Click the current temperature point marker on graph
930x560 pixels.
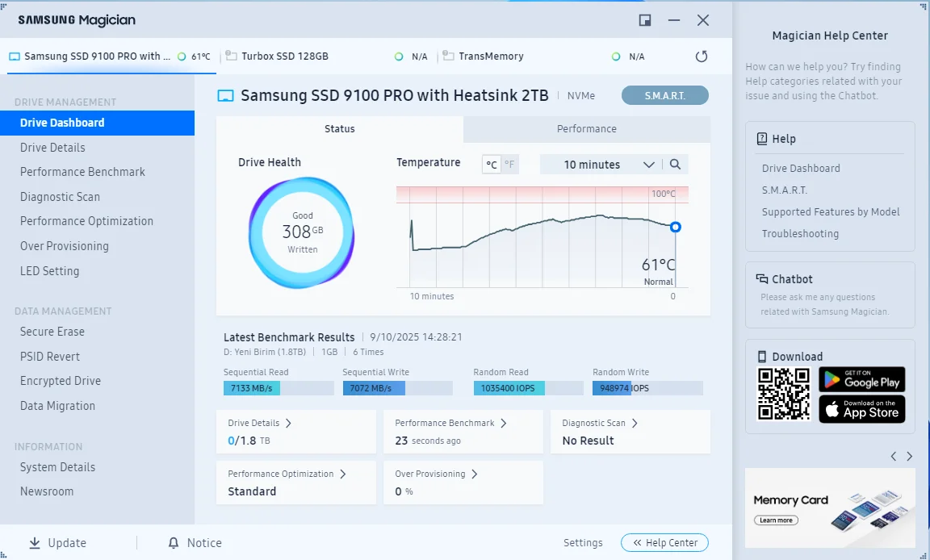click(x=675, y=227)
